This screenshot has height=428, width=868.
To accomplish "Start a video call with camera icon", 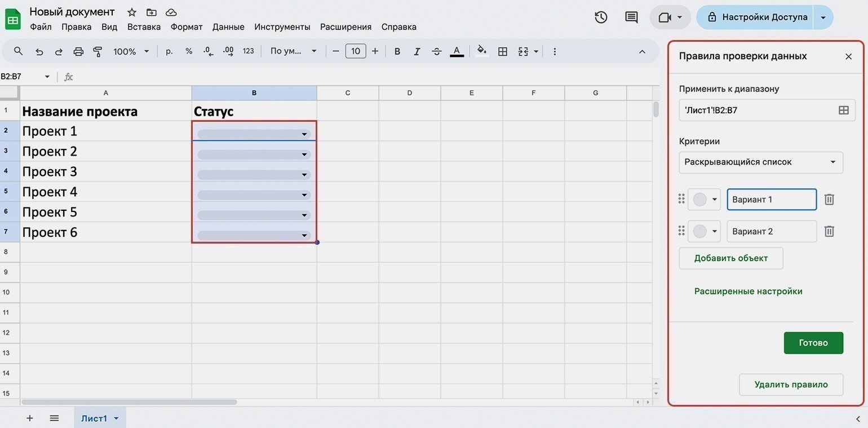I will click(665, 17).
